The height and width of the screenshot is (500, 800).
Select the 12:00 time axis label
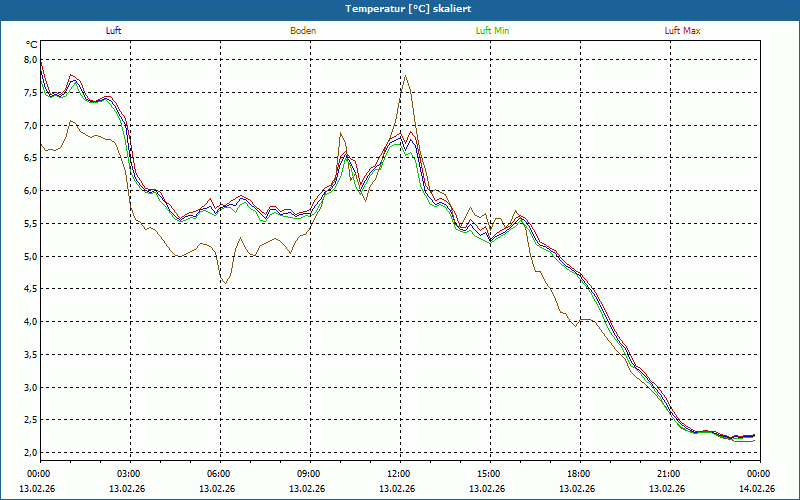pos(398,473)
